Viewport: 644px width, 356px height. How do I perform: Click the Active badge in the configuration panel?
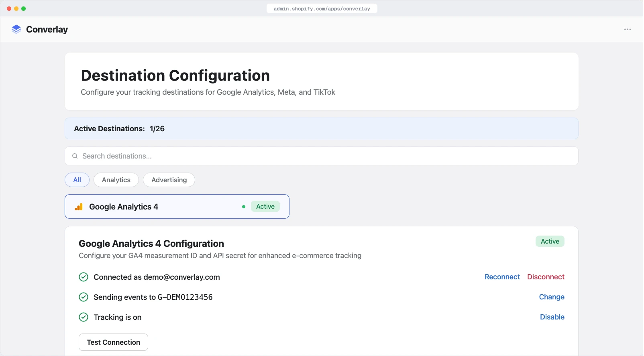click(550, 241)
